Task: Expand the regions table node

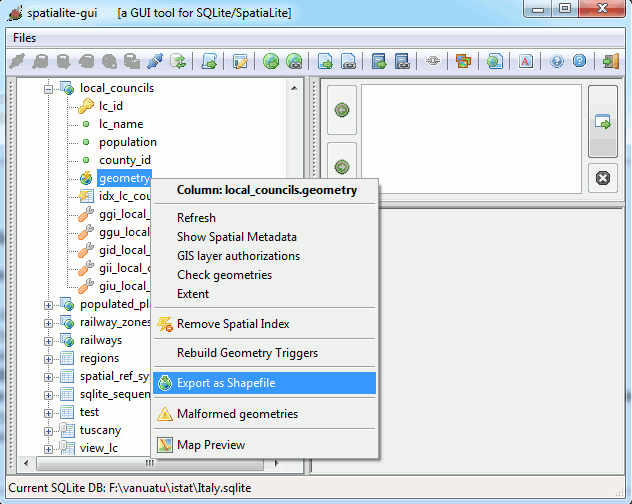Action: 48,359
